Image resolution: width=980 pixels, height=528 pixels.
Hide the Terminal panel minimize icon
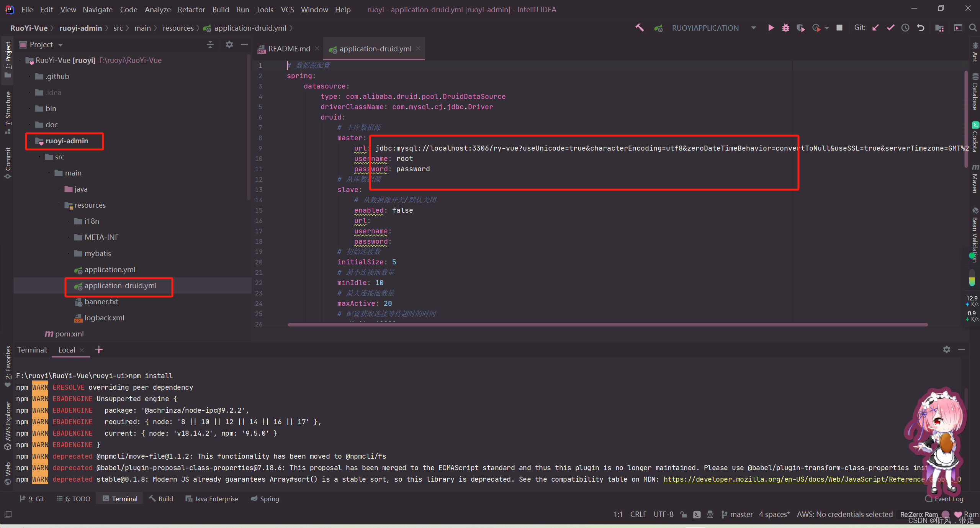tap(961, 349)
